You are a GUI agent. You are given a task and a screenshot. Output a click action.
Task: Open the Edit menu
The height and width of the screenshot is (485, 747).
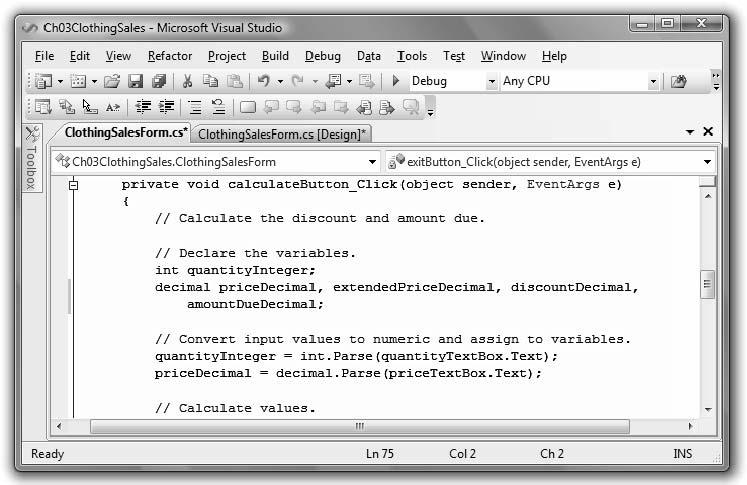[x=80, y=56]
